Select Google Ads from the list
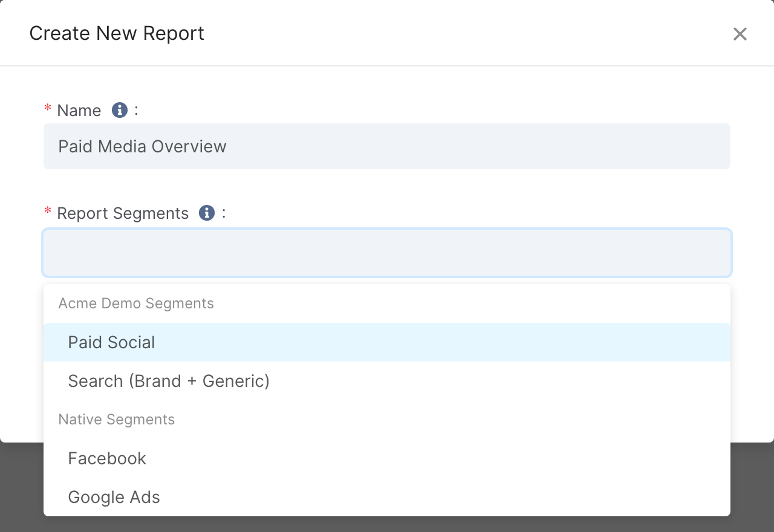 coord(387,497)
